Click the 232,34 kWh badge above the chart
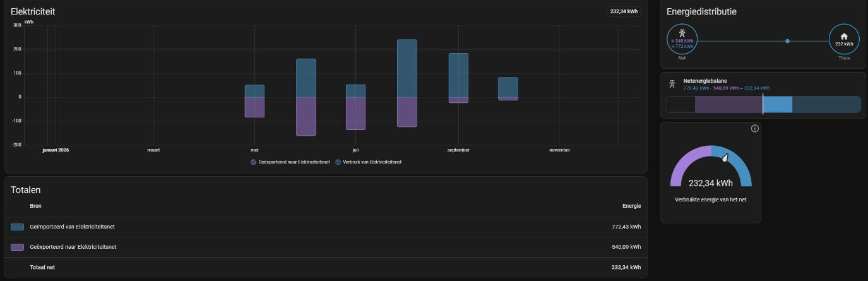This screenshot has width=868, height=281. (x=624, y=11)
